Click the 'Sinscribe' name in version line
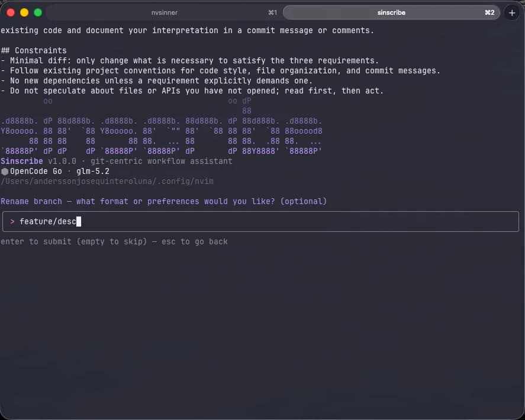The image size is (525, 420). [22, 161]
